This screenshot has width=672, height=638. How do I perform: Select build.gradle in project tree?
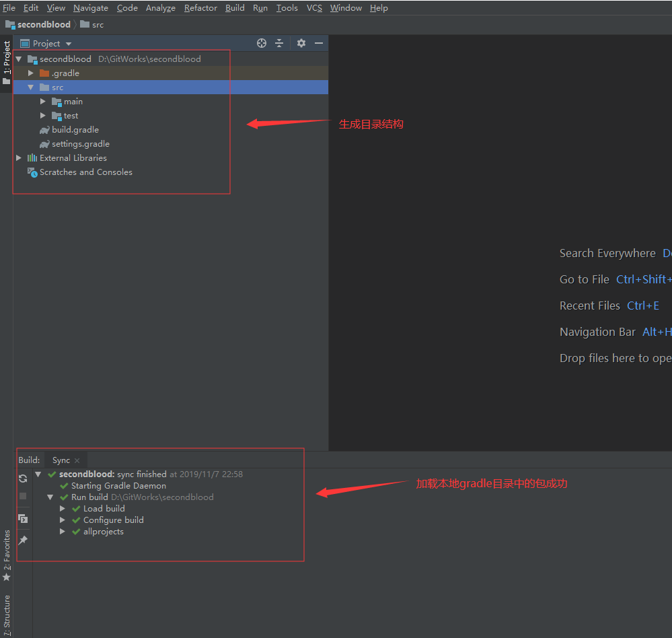[75, 130]
